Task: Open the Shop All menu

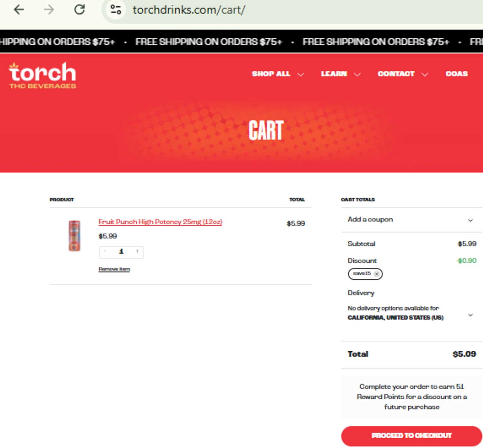Action: pyautogui.click(x=271, y=74)
